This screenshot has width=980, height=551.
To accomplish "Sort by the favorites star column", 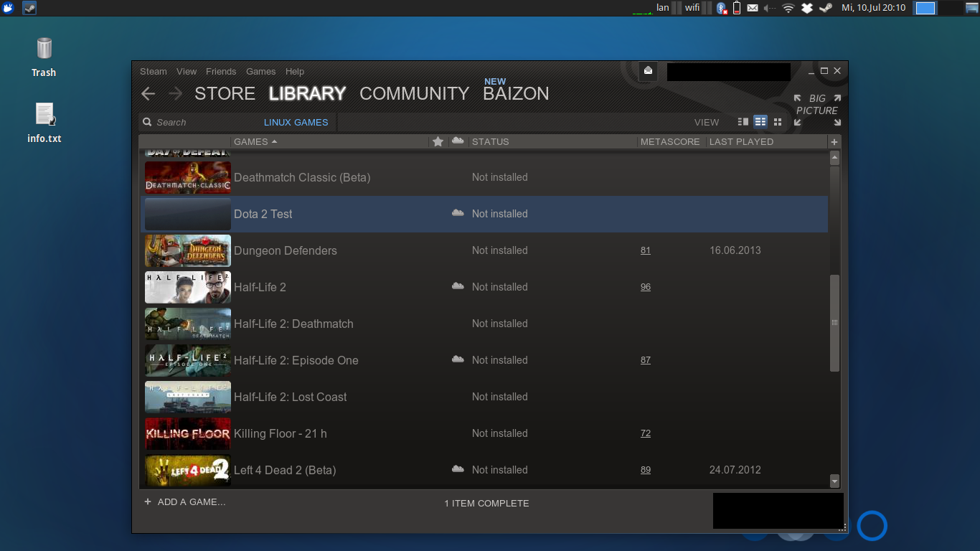I will [x=438, y=141].
